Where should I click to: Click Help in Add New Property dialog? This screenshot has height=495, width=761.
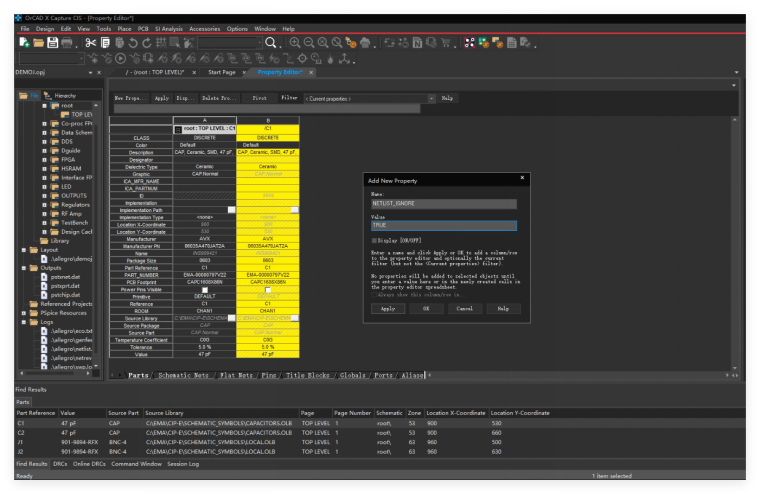(x=503, y=309)
